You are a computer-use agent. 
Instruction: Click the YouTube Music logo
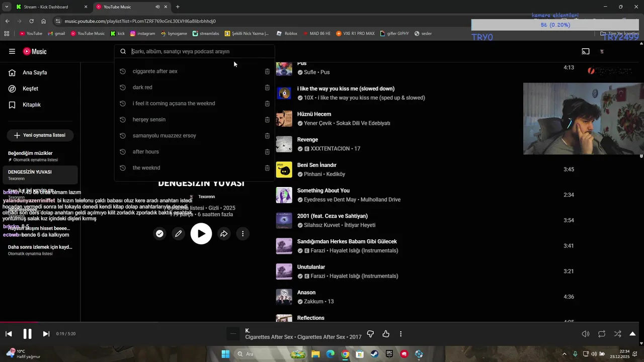pos(35,51)
